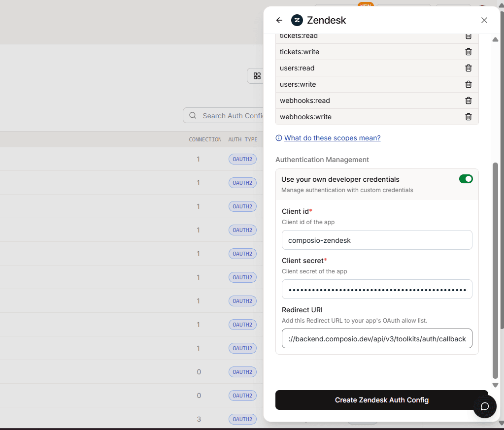The height and width of the screenshot is (430, 504).
Task: Delete the users:read scope
Action: [469, 68]
